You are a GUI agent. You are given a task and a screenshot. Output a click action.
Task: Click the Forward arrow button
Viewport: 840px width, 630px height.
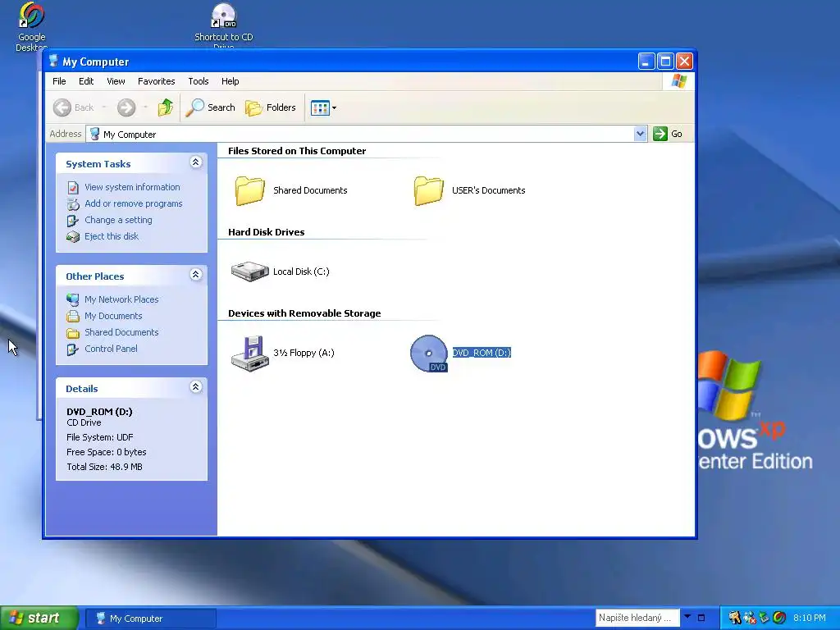coord(126,107)
